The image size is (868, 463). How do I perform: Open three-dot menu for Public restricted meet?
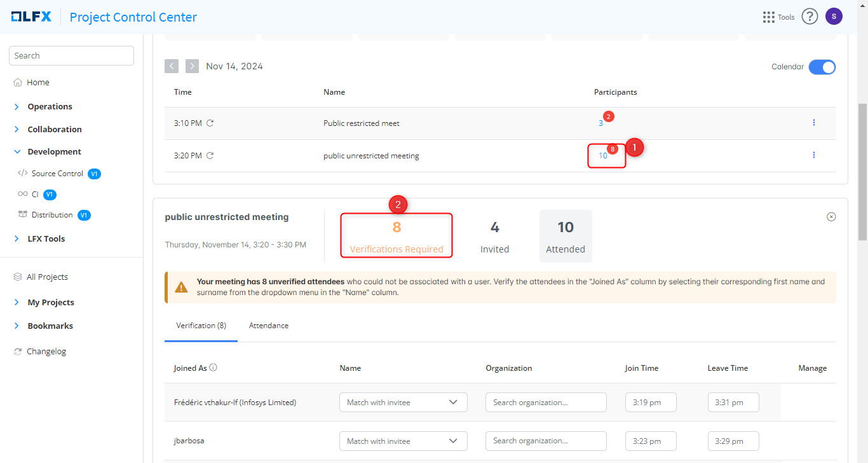coord(813,123)
